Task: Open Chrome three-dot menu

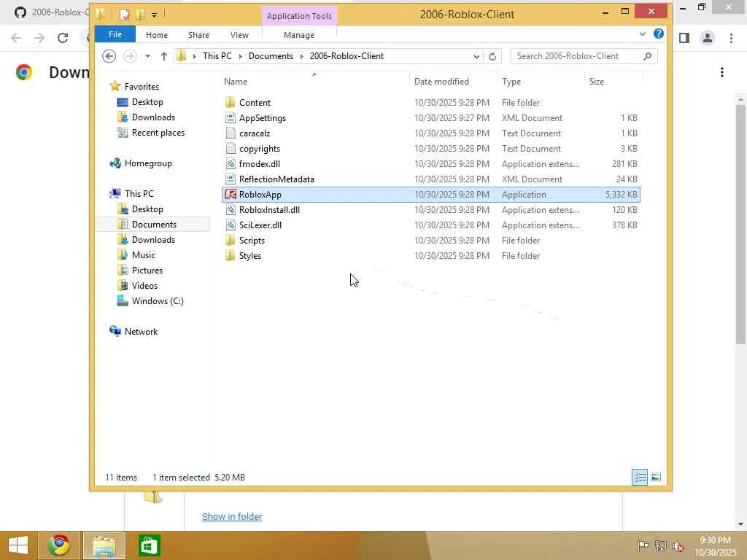Action: [x=731, y=38]
